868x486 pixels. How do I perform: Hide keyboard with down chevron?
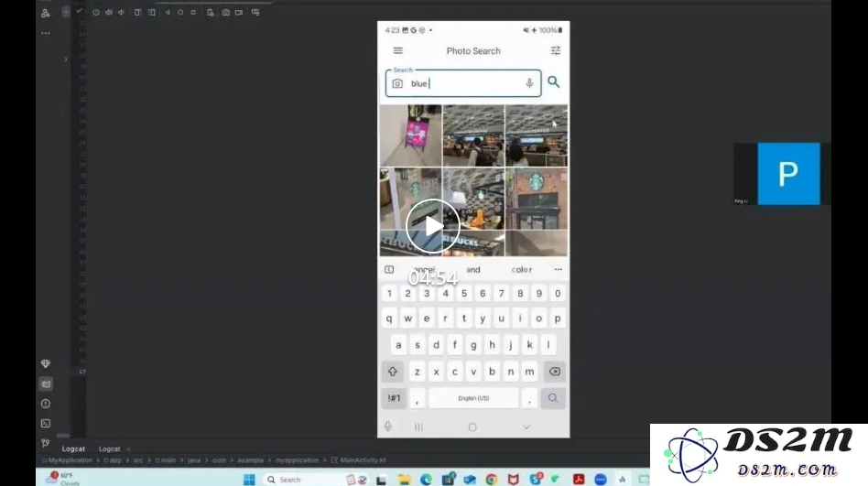click(x=526, y=427)
